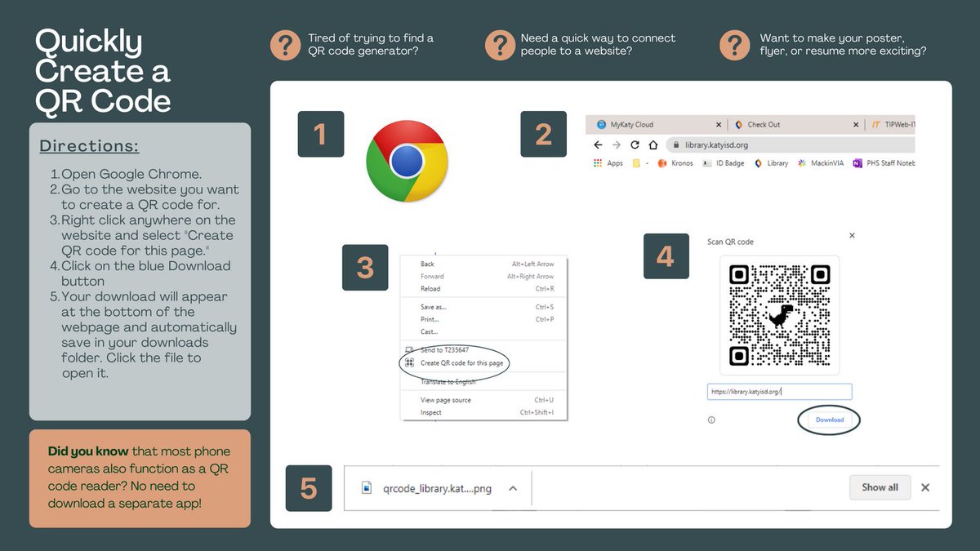Click the Scan QR code dialog title

[x=730, y=242]
